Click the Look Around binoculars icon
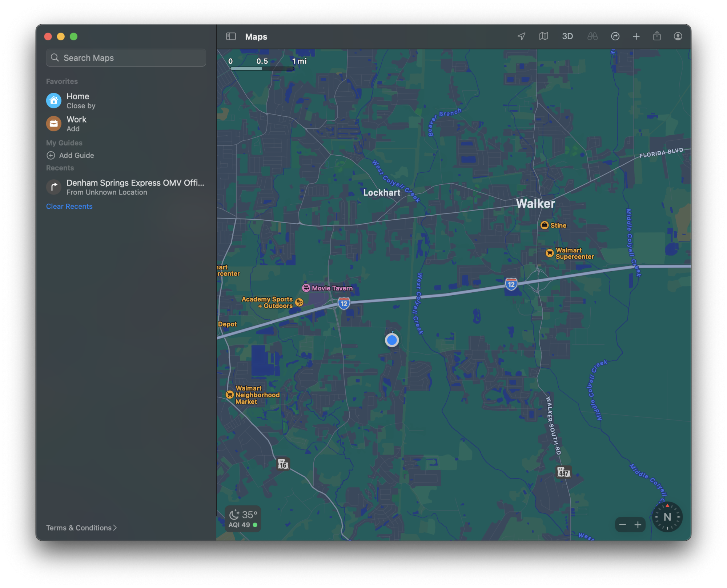727x588 pixels. tap(592, 36)
